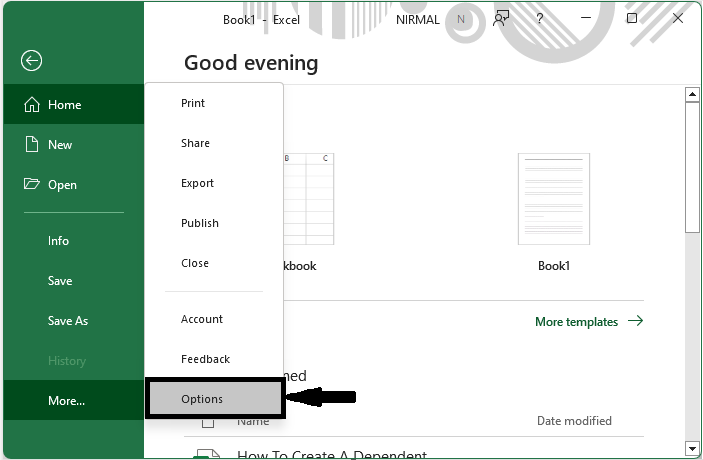Maximize the Excel window
The width and height of the screenshot is (703, 460).
632,18
